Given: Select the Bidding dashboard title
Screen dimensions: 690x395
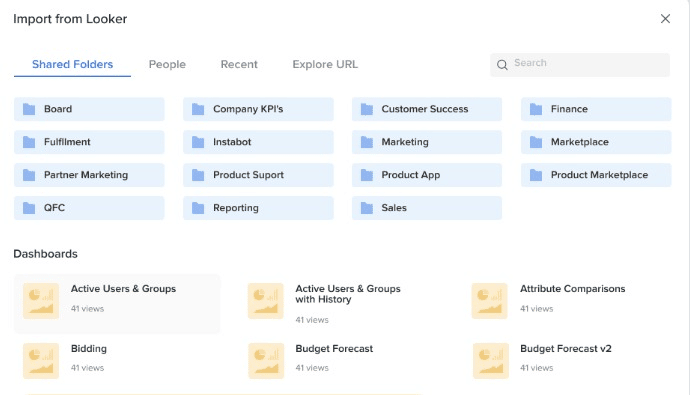Looking at the screenshot, I should click(89, 349).
